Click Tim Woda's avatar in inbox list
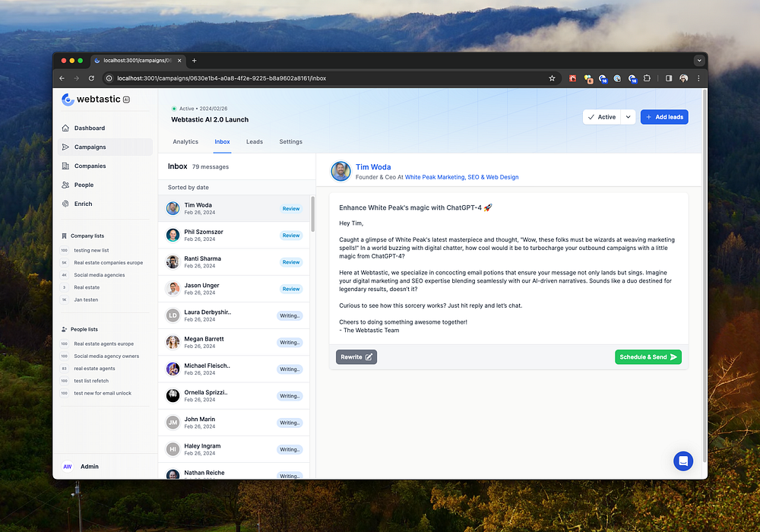The height and width of the screenshot is (532, 760). coord(173,208)
